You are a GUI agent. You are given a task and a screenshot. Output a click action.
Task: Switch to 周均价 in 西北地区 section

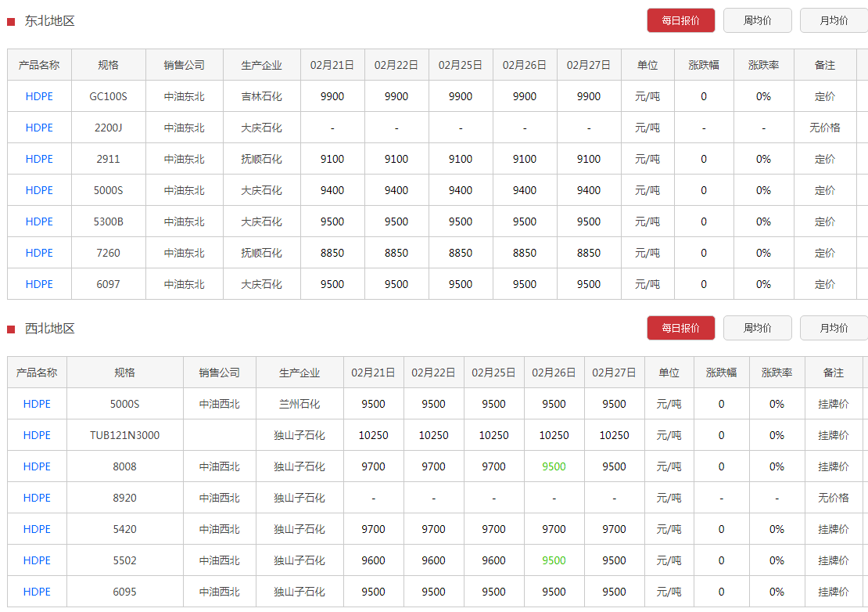[x=757, y=328]
